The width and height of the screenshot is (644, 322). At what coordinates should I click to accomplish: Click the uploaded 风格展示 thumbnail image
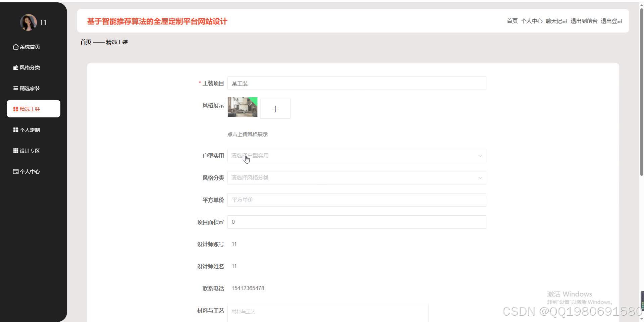tap(243, 107)
